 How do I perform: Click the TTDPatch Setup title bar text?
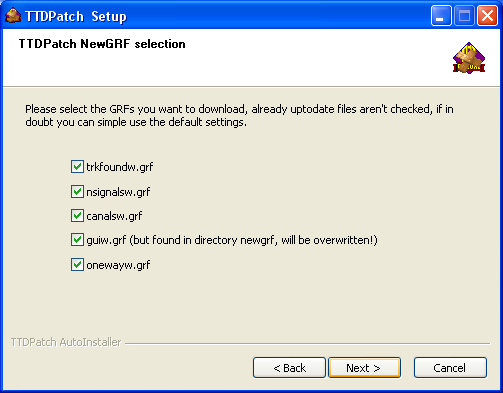click(76, 16)
